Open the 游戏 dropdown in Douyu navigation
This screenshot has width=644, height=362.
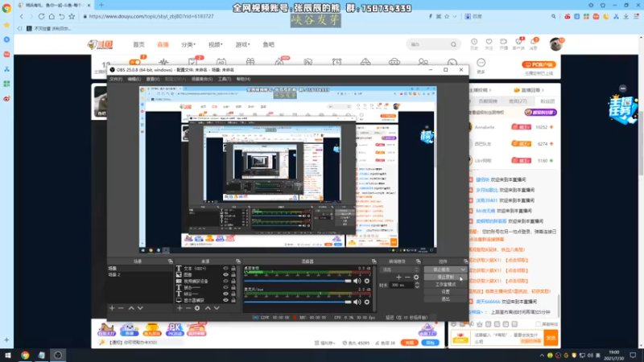pos(243,44)
